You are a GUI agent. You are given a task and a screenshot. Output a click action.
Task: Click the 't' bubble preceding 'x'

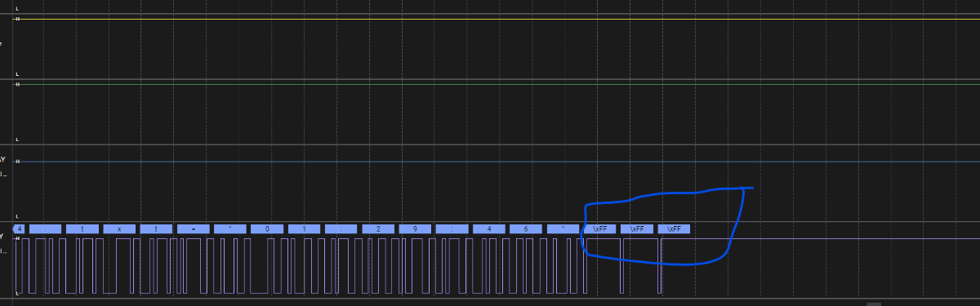coord(82,229)
